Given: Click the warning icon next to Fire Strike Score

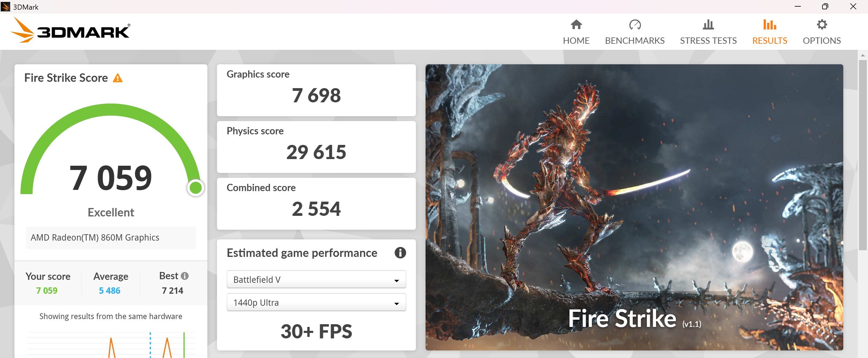Looking at the screenshot, I should tap(117, 78).
